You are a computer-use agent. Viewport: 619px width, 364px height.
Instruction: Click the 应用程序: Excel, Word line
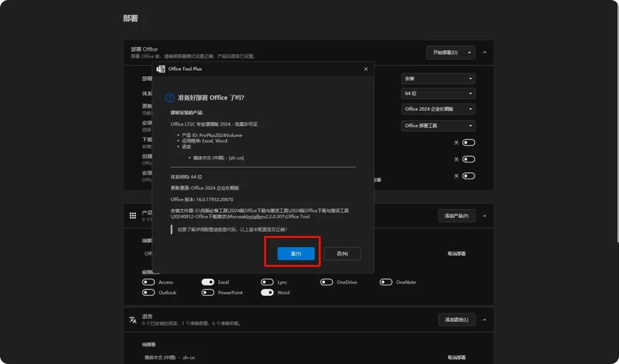point(205,141)
